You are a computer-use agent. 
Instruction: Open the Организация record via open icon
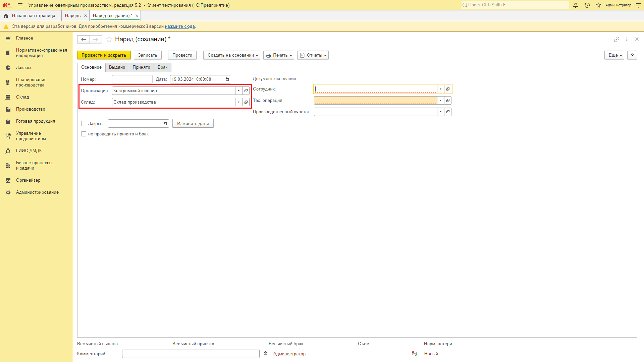[246, 91]
